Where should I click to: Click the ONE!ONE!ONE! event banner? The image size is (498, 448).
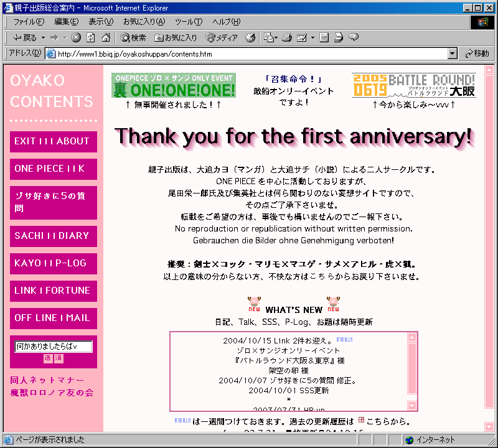click(174, 85)
